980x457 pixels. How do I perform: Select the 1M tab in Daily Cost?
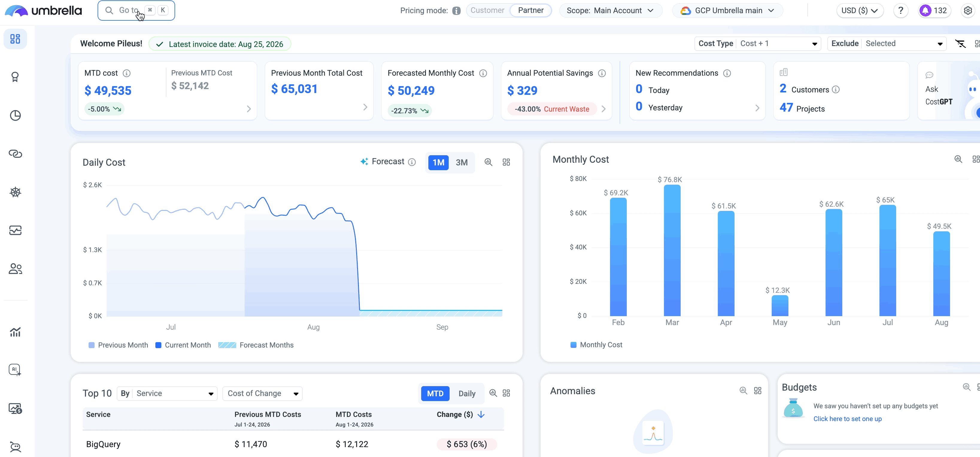[x=438, y=163]
